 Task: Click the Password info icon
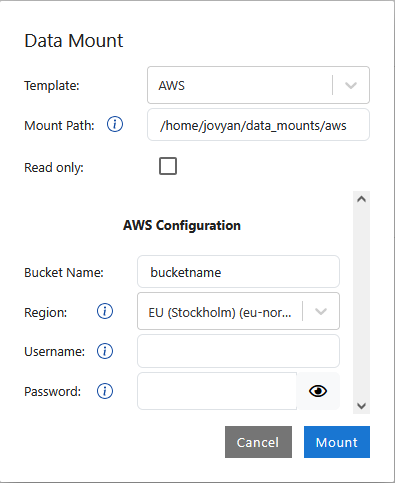tap(105, 391)
